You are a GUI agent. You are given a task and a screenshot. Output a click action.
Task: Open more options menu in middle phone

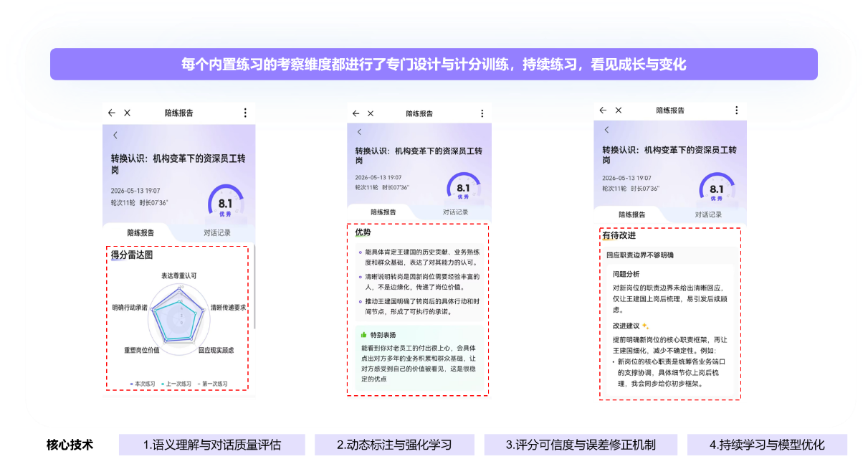pyautogui.click(x=481, y=113)
